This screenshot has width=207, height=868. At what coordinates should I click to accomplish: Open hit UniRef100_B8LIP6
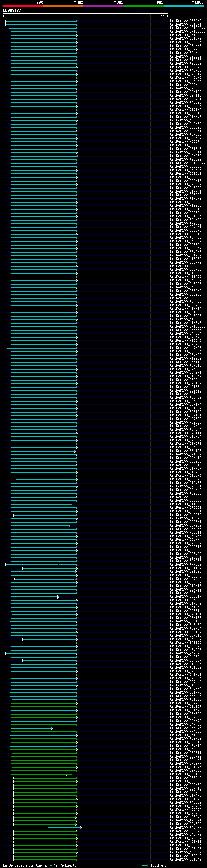[x=186, y=451]
